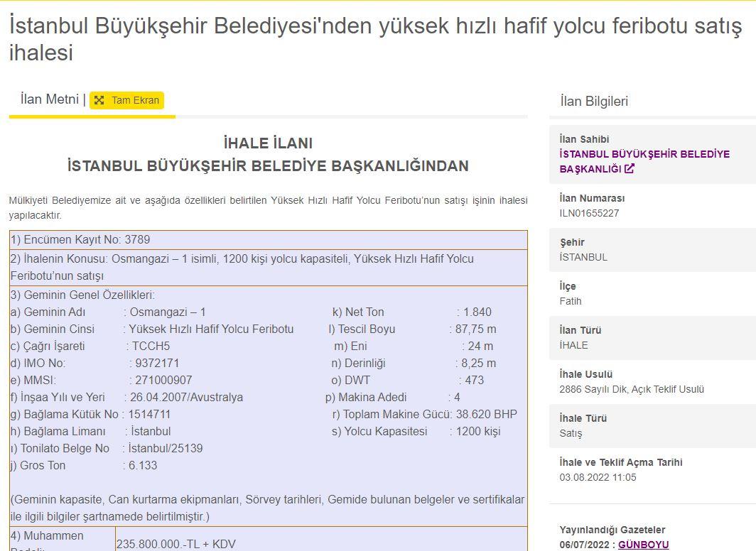
Task: Click the Gros Ton value 6.133
Action: click(143, 465)
